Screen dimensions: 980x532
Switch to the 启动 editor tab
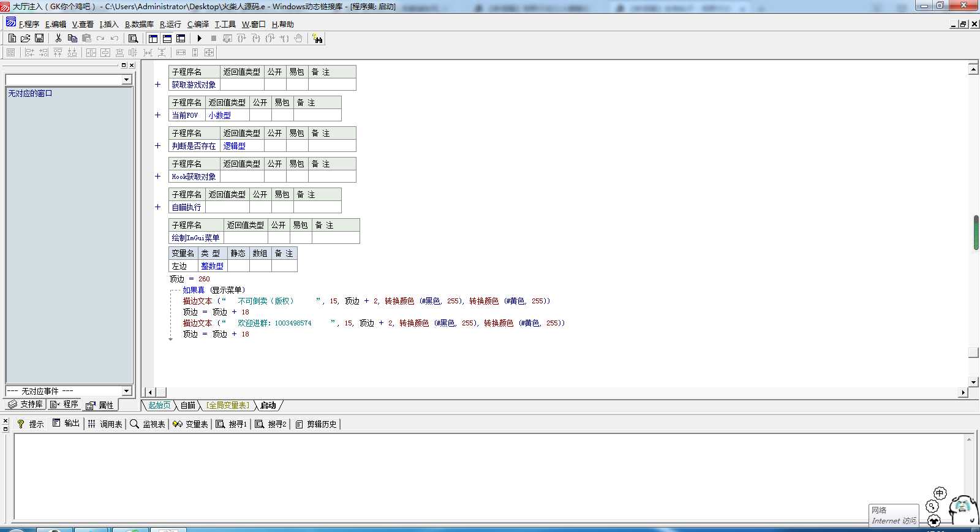[268, 405]
